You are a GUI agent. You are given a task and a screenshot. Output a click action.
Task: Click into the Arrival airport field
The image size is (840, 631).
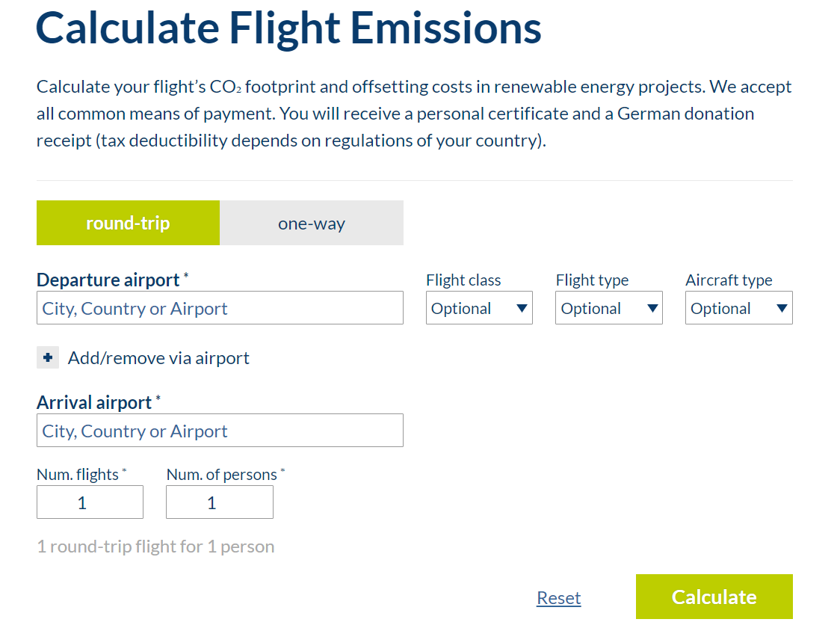[220, 430]
